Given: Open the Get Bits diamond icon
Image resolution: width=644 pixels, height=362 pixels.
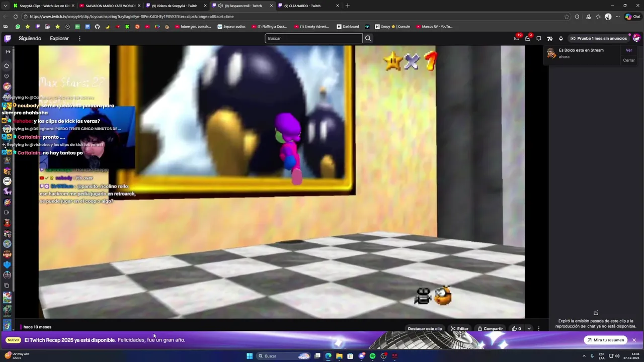Looking at the screenshot, I should (x=561, y=38).
